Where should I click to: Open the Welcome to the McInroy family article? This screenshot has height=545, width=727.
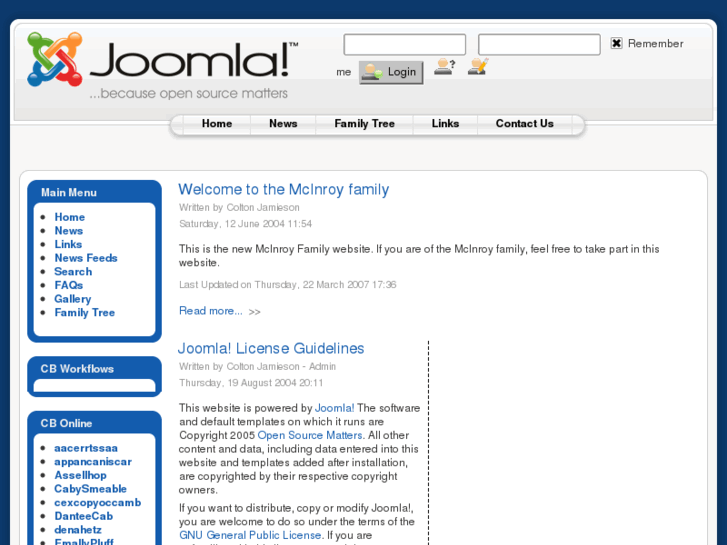pos(284,190)
